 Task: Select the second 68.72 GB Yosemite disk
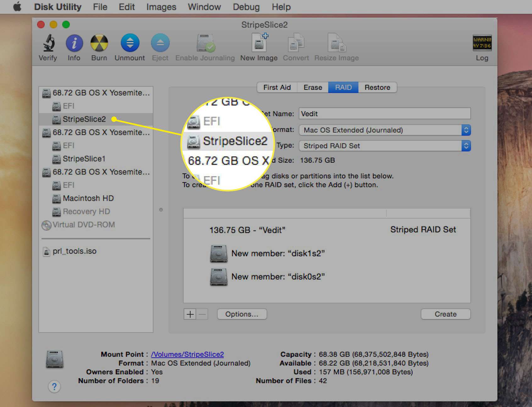click(x=96, y=133)
